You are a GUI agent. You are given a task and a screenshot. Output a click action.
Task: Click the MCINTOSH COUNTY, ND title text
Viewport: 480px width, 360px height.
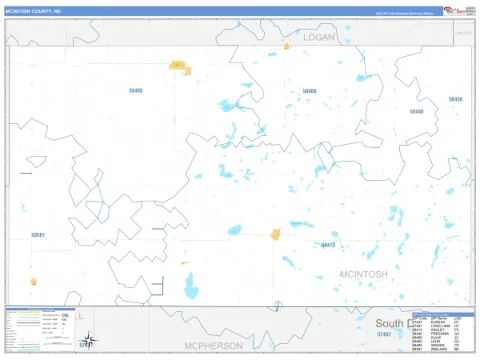coord(33,11)
